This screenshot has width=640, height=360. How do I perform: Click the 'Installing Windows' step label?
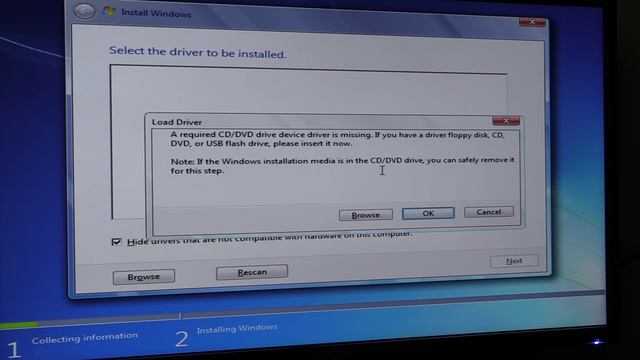point(237,329)
